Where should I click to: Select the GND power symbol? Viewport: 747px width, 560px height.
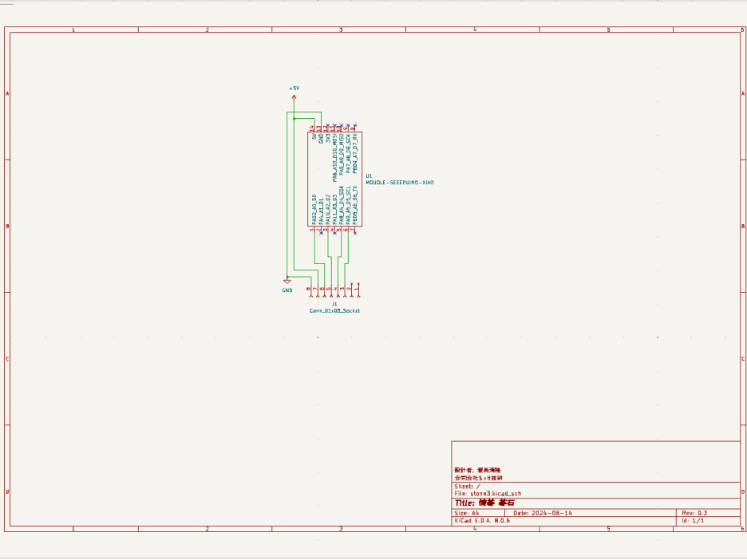click(287, 281)
